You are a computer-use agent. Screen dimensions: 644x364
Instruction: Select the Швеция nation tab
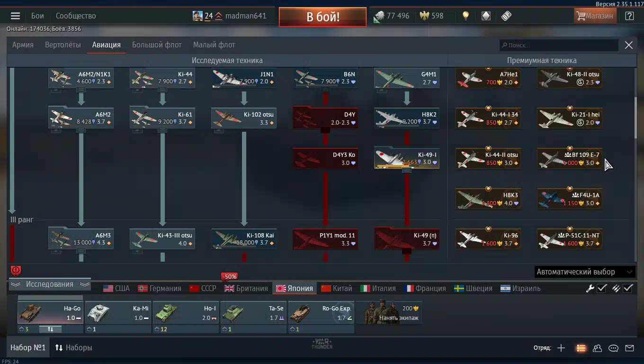[474, 288]
